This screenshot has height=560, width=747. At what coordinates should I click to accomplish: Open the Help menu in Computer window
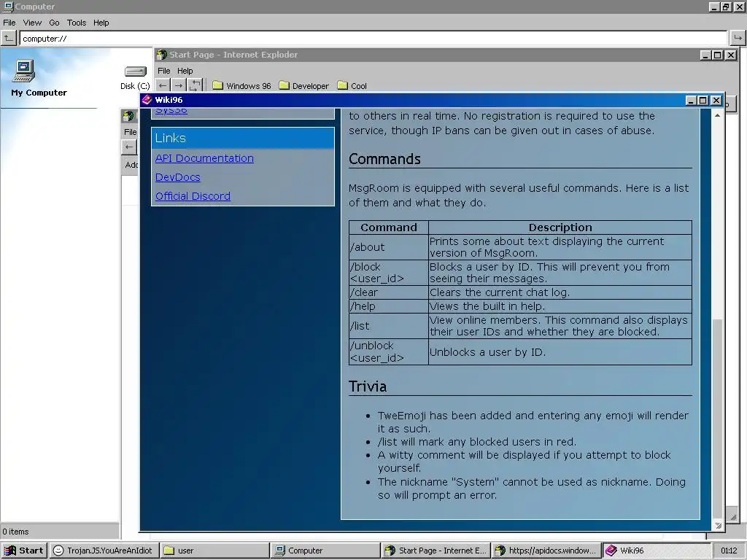pyautogui.click(x=101, y=23)
